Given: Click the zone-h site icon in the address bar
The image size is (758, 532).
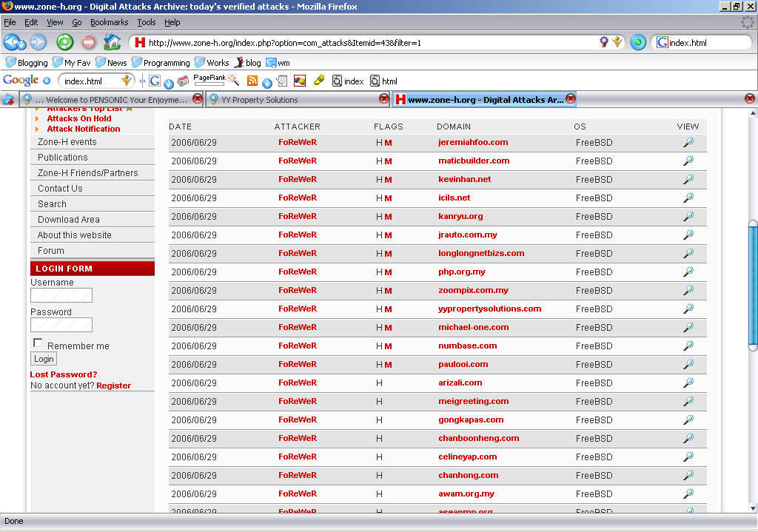Looking at the screenshot, I should pyautogui.click(x=140, y=42).
